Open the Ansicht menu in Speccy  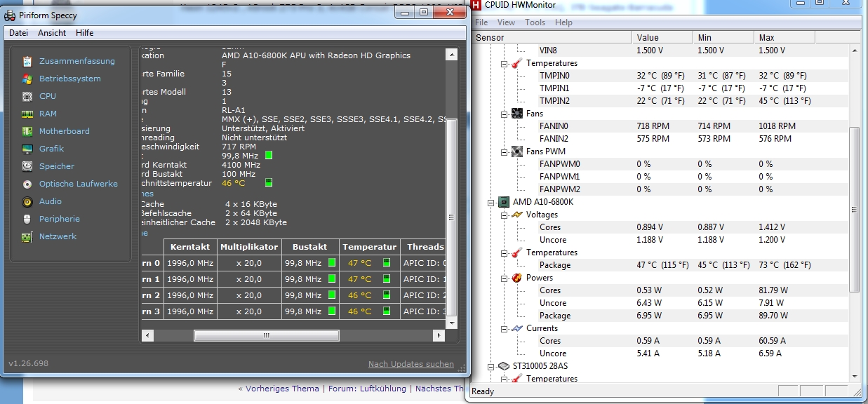tap(52, 33)
